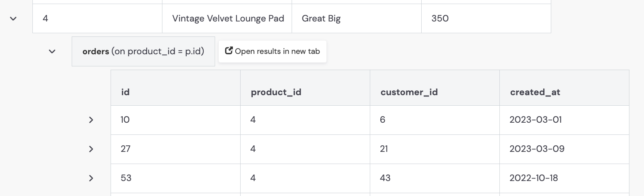Collapse the orders join section chevron
This screenshot has height=196, width=644.
tap(52, 51)
